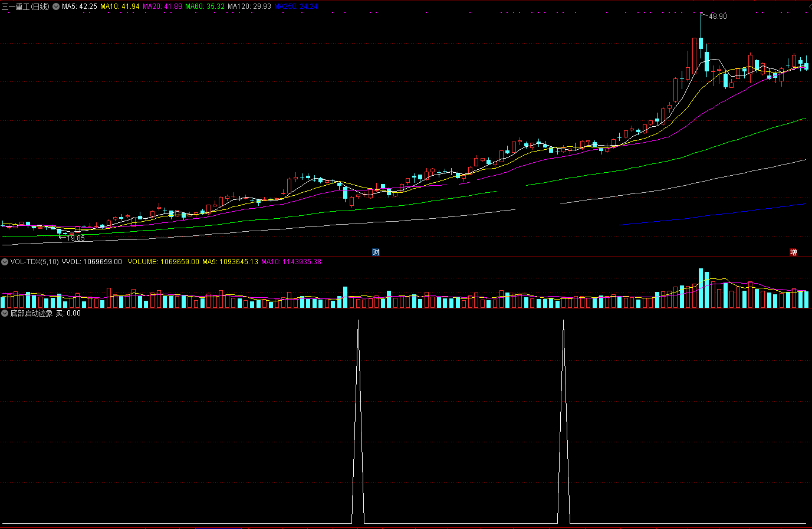Click the 买: 0.00 indicator value
This screenshot has width=812, height=529.
(68, 313)
